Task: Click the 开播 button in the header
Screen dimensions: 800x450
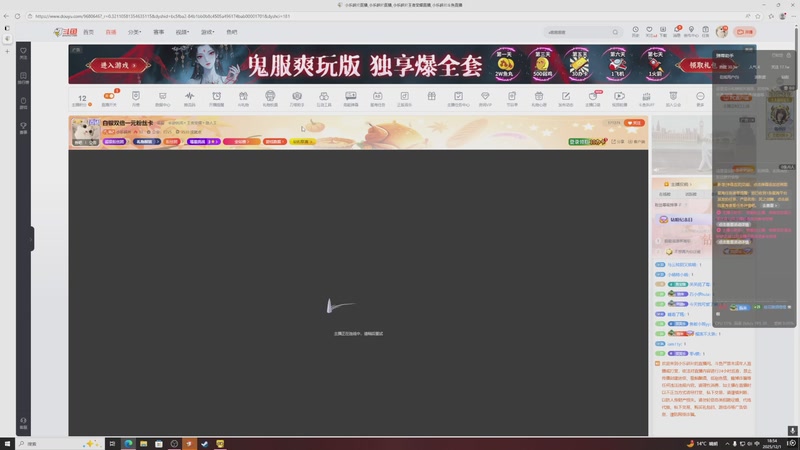Action: 745,32
